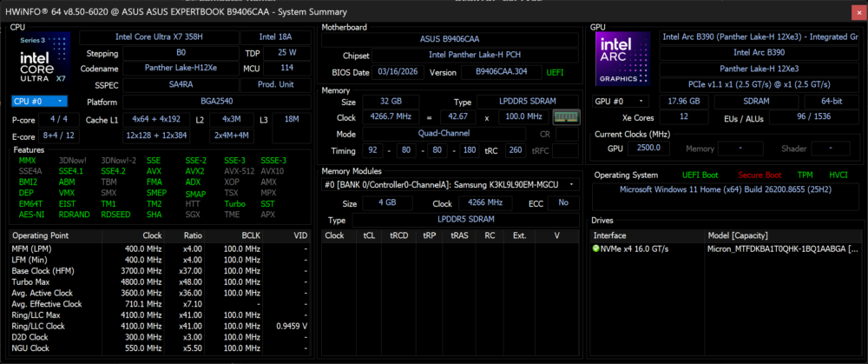Click the Turbo feature flag

[x=234, y=203]
